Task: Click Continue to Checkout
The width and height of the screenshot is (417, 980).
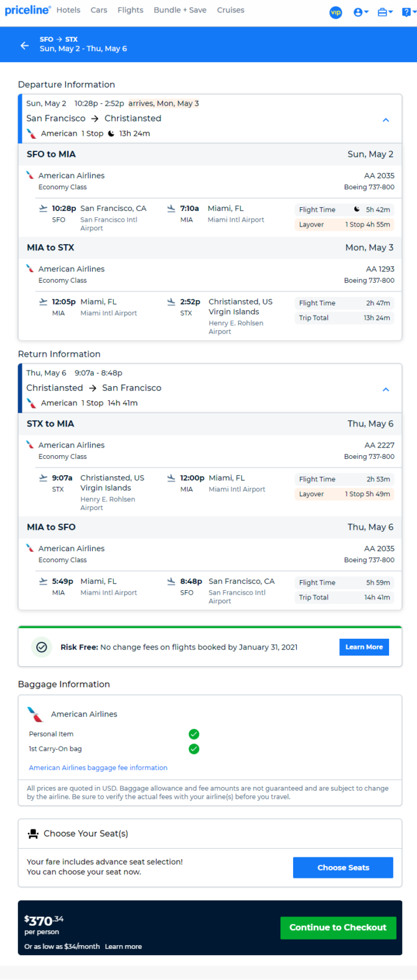Action: pos(338,928)
